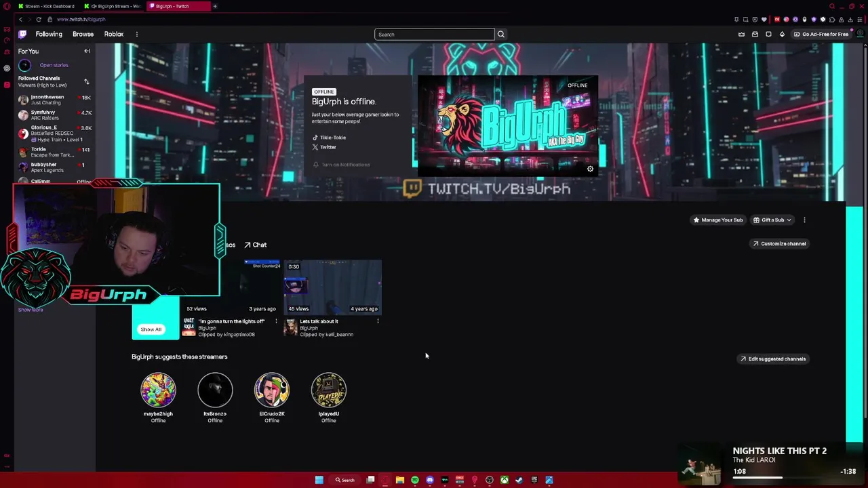The width and height of the screenshot is (868, 488).
Task: Click Show More under followed channels
Action: [x=31, y=310]
